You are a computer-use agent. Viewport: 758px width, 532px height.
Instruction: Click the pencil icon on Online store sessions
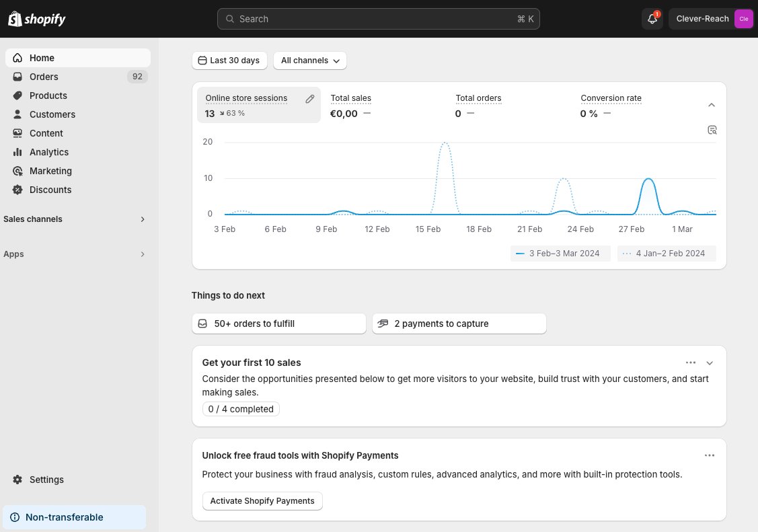[309, 99]
